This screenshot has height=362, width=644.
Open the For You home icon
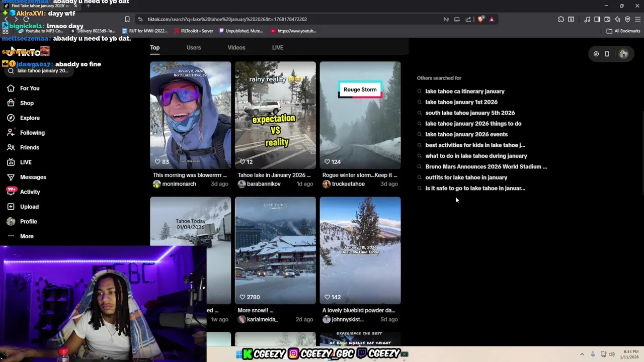(11, 88)
